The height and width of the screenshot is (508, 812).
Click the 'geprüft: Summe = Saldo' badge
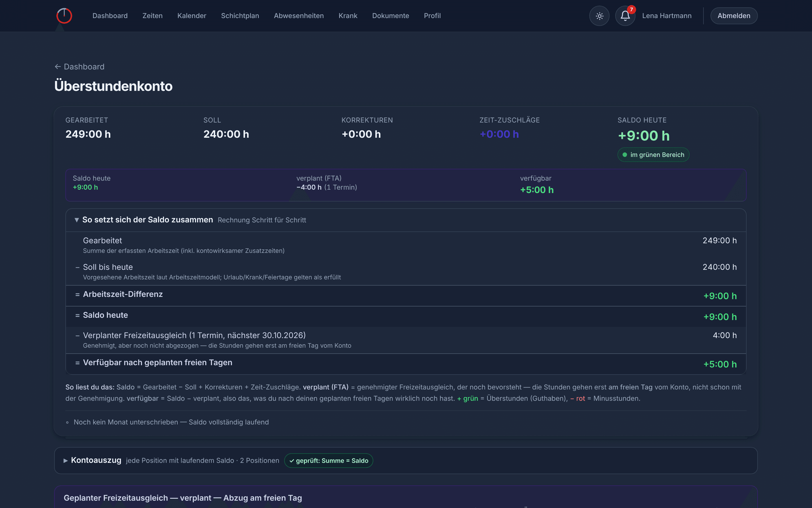tap(328, 461)
